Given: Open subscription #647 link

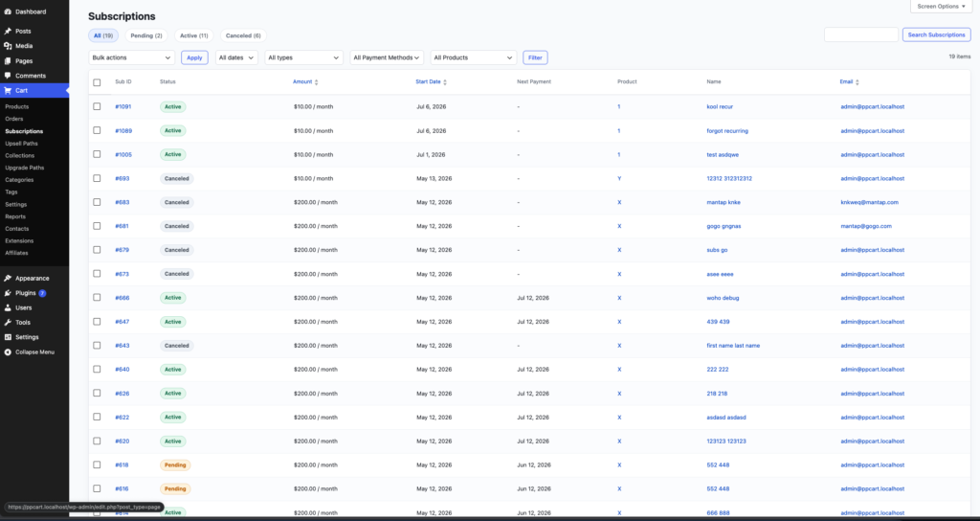Looking at the screenshot, I should pos(122,322).
